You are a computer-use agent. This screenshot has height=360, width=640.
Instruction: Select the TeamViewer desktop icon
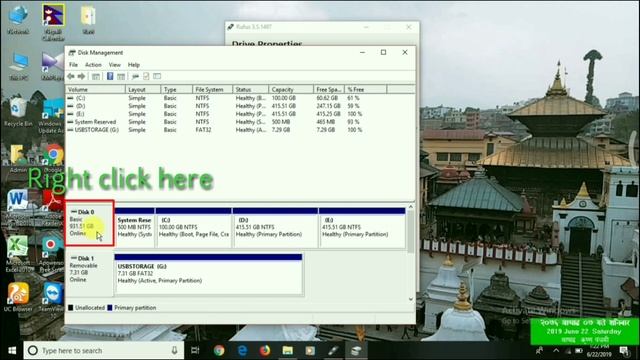[x=52, y=300]
